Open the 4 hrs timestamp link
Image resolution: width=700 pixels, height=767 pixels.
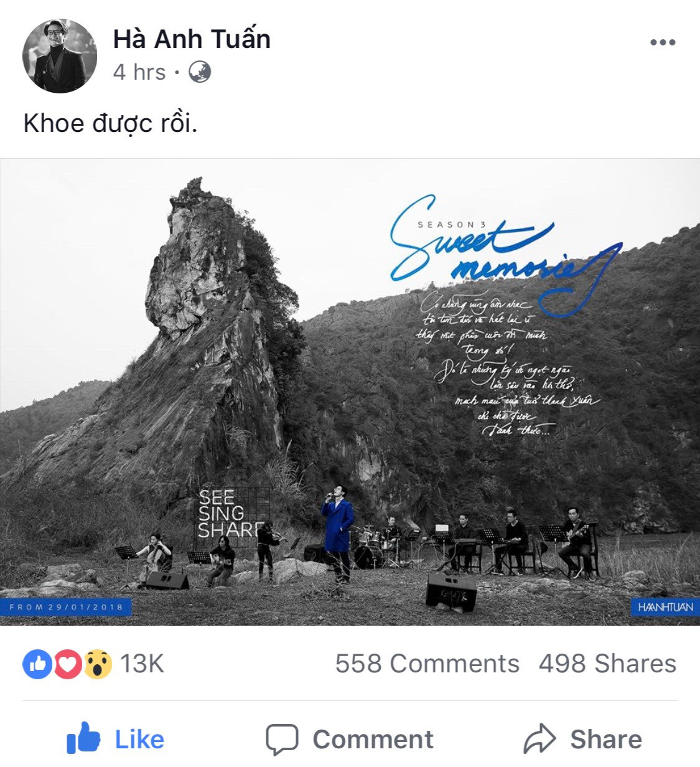139,72
